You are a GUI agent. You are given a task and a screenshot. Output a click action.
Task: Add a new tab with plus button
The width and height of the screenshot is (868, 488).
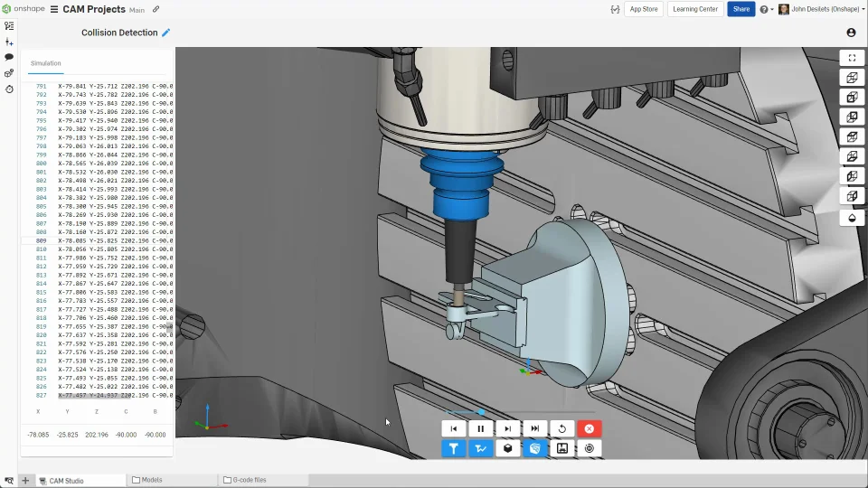click(25, 481)
